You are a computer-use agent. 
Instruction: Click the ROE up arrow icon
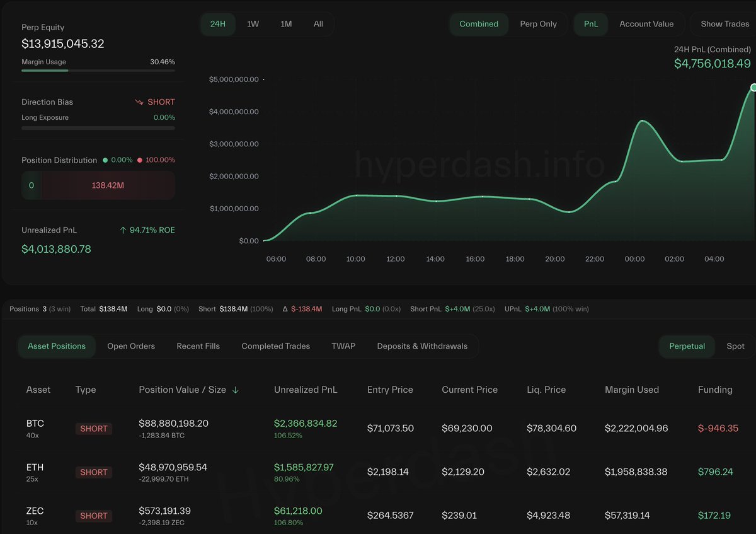click(123, 230)
